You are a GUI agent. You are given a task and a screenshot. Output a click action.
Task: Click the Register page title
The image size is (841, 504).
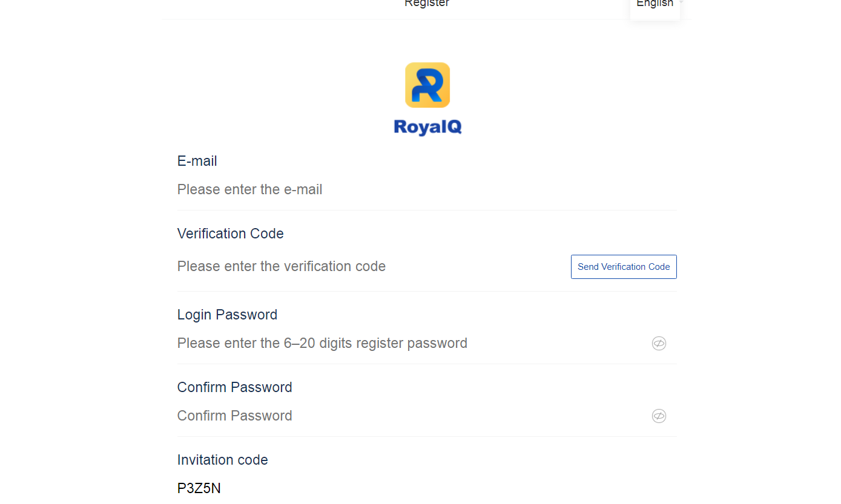click(427, 4)
